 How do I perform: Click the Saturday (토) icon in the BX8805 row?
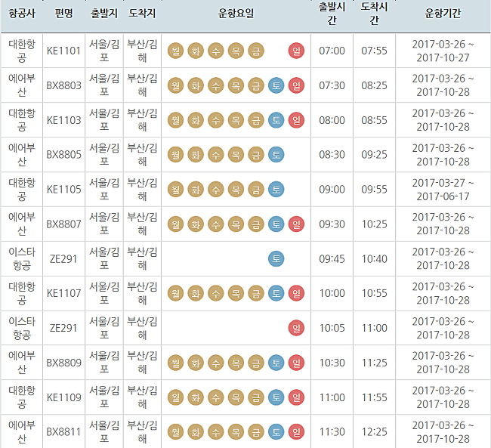tap(276, 155)
